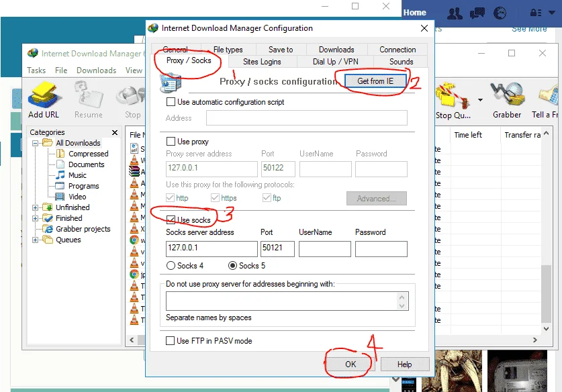This screenshot has height=392, width=562.
Task: Click the See More link
Action: click(529, 29)
